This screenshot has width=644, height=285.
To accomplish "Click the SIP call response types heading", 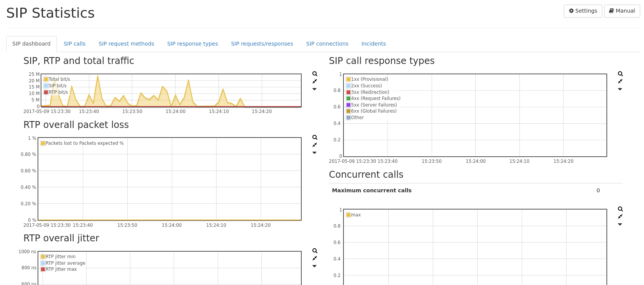I will click(382, 61).
